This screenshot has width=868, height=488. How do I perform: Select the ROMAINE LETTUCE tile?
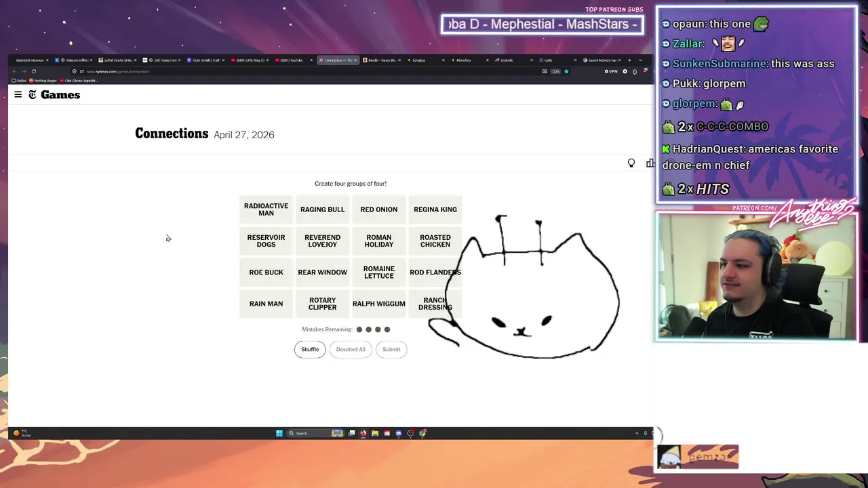[x=378, y=272]
